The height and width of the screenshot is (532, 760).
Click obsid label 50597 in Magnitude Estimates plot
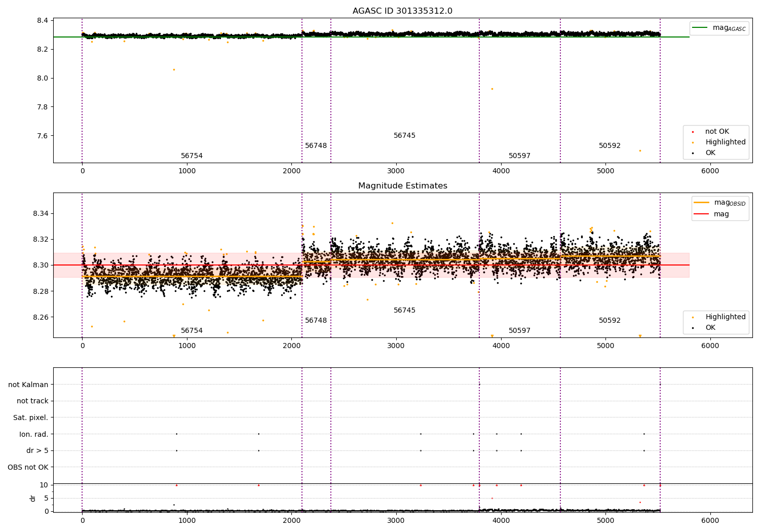pyautogui.click(x=519, y=331)
